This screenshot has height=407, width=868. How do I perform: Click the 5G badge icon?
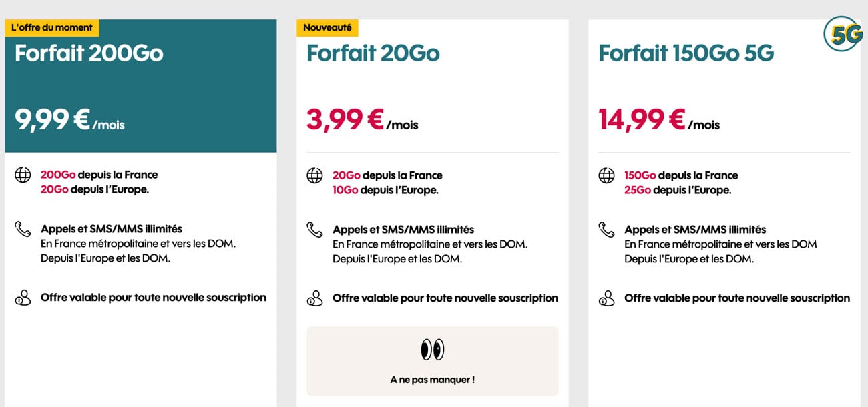(843, 34)
